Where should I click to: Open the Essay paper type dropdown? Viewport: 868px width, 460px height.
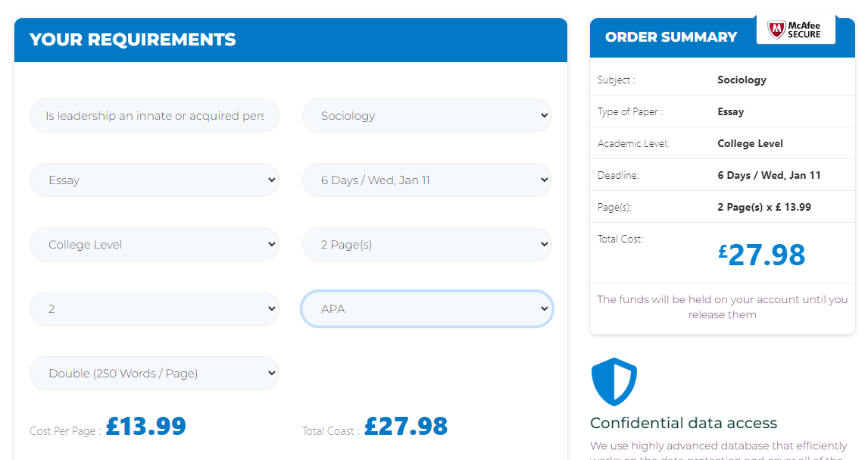155,180
